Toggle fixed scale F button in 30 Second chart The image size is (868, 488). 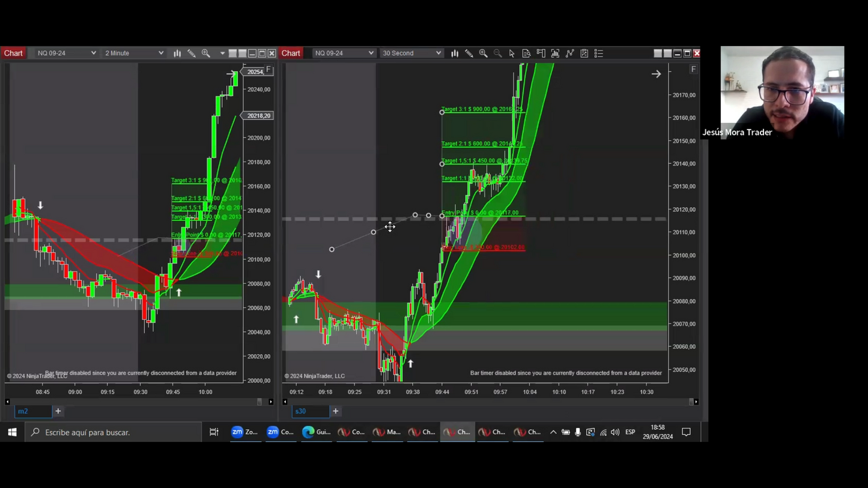click(693, 70)
